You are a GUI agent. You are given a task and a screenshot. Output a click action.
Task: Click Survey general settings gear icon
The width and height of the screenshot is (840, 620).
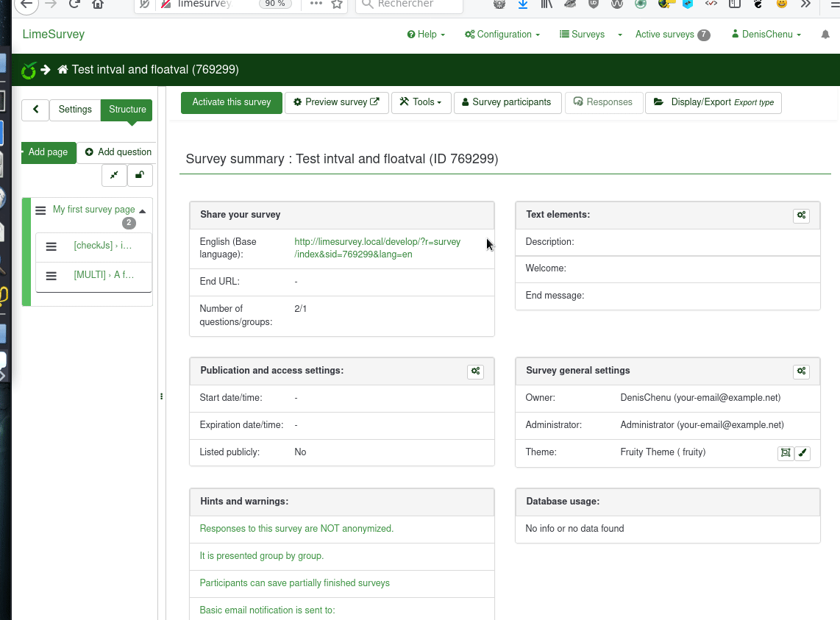click(801, 371)
